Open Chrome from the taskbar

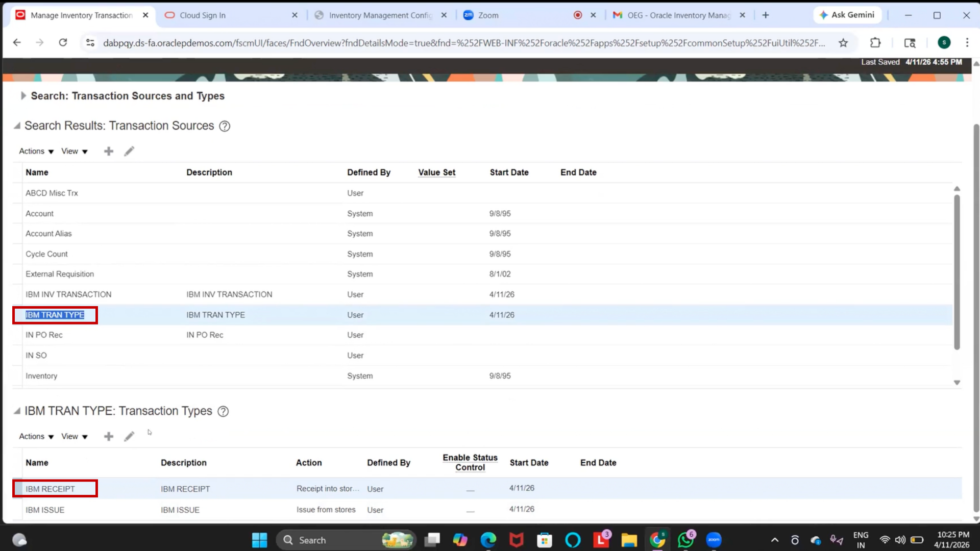click(x=657, y=540)
